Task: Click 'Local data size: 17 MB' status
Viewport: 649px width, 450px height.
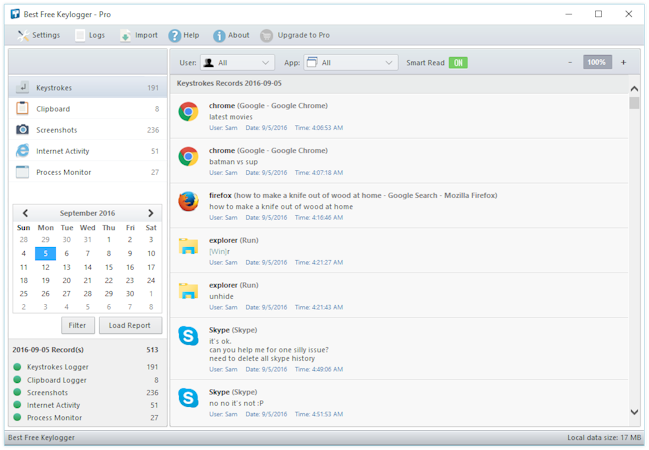Action: click(604, 438)
